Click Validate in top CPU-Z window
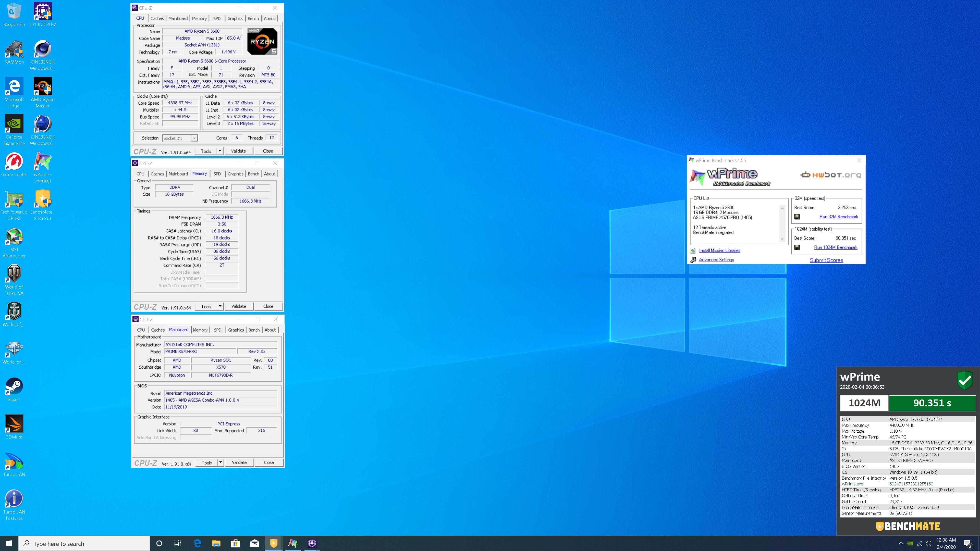The image size is (980, 551). 239,151
